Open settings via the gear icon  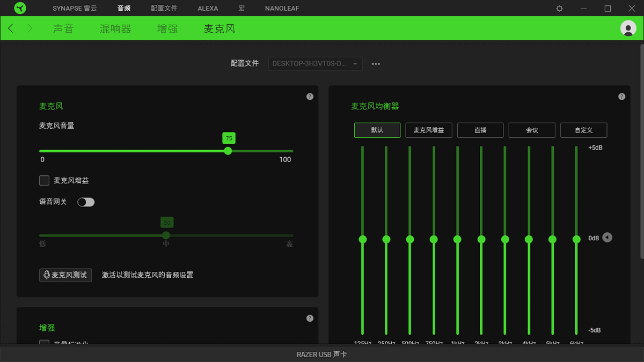click(x=559, y=9)
